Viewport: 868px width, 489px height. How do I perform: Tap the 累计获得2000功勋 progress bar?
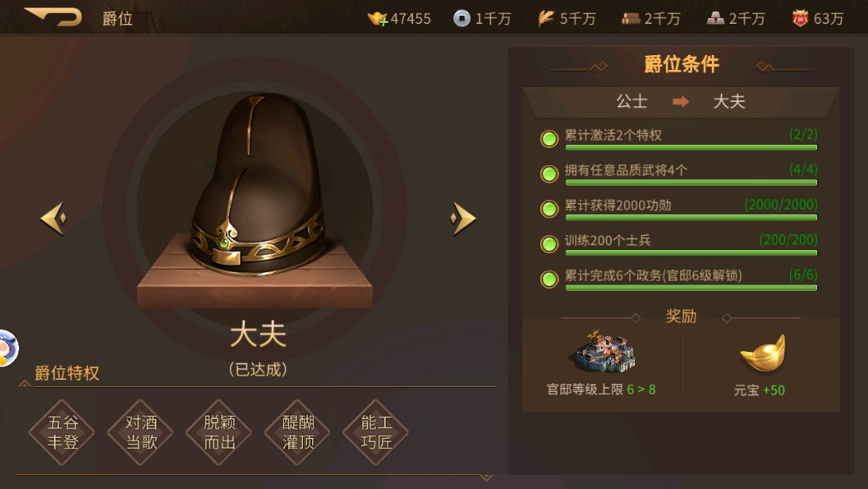pos(691,218)
